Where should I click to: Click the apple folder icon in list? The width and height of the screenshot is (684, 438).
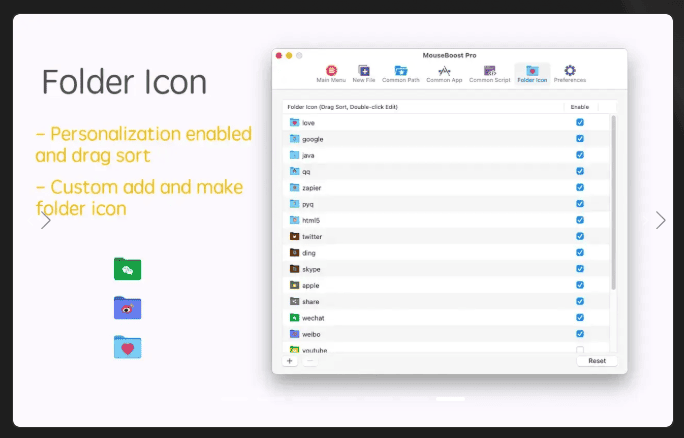point(294,285)
